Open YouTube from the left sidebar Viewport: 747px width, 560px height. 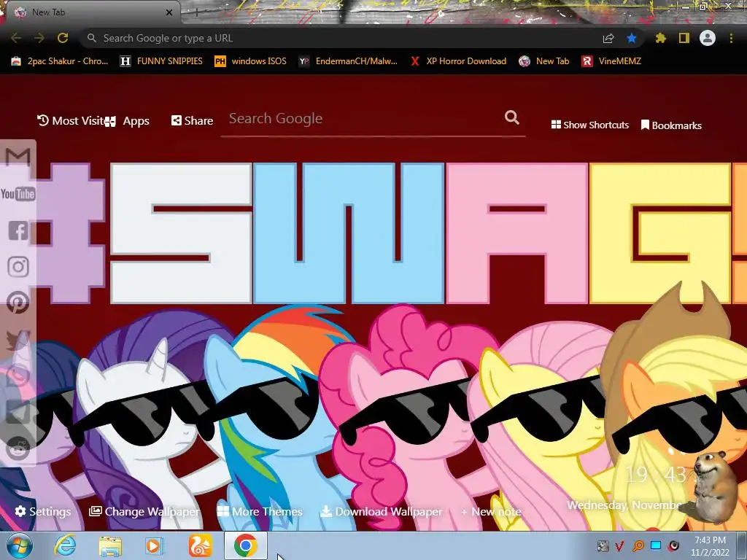click(x=18, y=194)
